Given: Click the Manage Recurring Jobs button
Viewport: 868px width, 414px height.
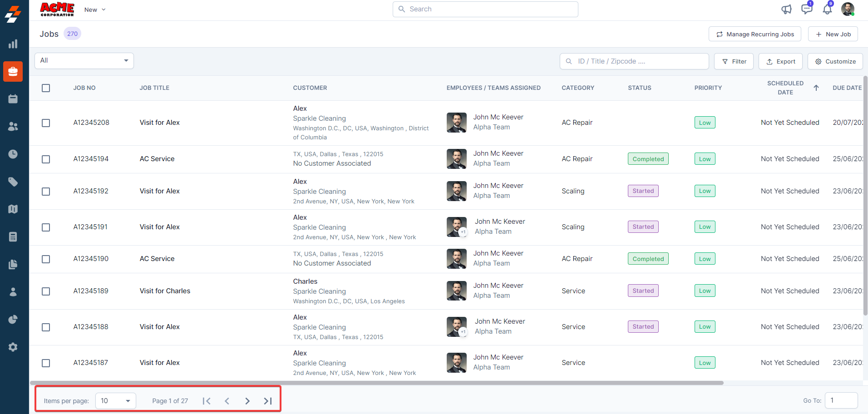Looking at the screenshot, I should 755,34.
